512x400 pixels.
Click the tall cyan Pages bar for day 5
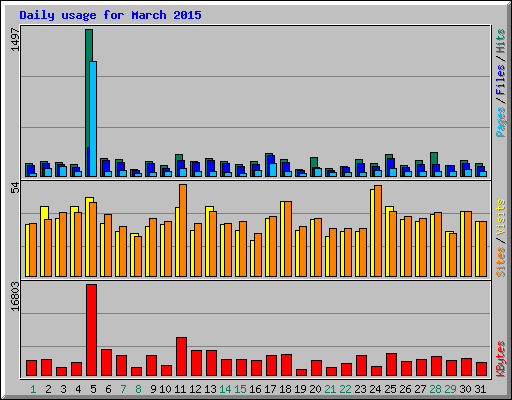click(x=93, y=119)
